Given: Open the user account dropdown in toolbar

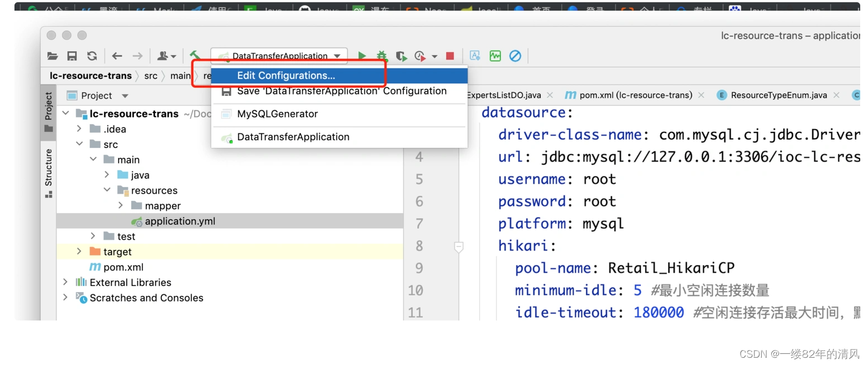Looking at the screenshot, I should [166, 56].
